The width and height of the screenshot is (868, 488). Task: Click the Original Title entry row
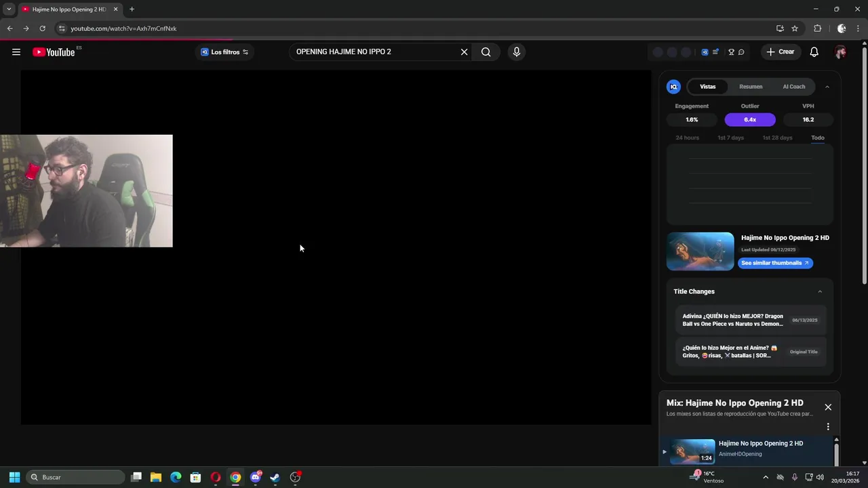[x=751, y=352]
